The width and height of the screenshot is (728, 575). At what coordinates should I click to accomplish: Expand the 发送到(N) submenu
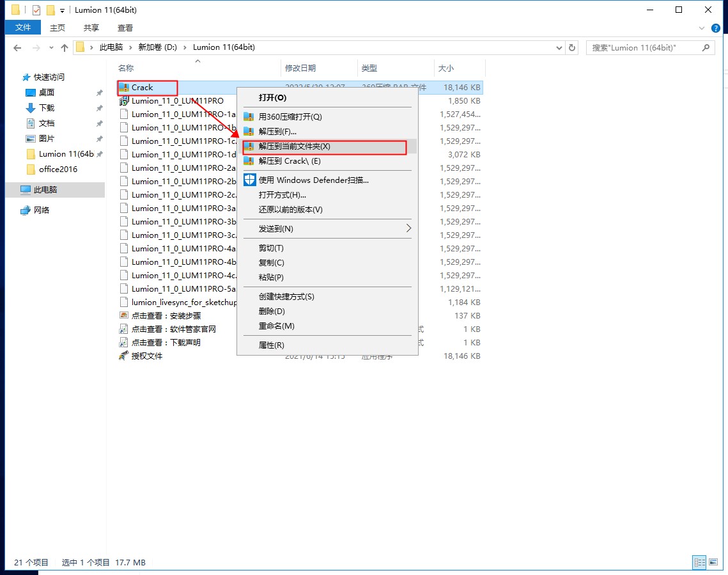click(408, 228)
